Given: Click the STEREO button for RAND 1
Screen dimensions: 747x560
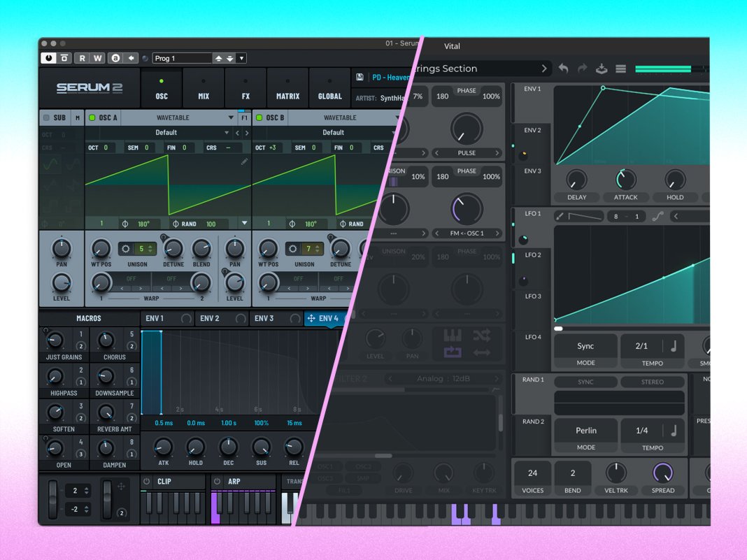Looking at the screenshot, I should 652,382.
